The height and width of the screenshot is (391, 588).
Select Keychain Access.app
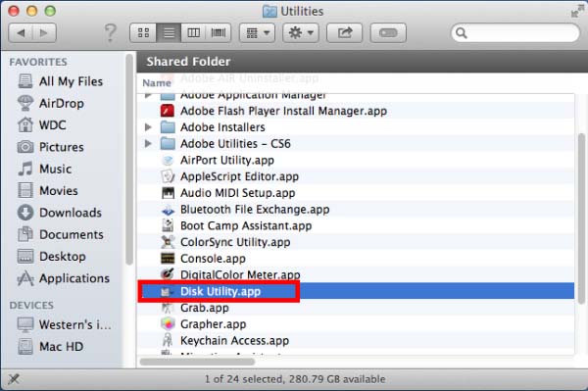356,340
